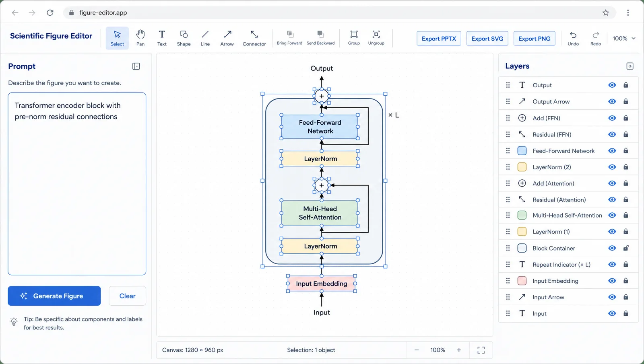Export the figure as PPTX

(x=439, y=39)
